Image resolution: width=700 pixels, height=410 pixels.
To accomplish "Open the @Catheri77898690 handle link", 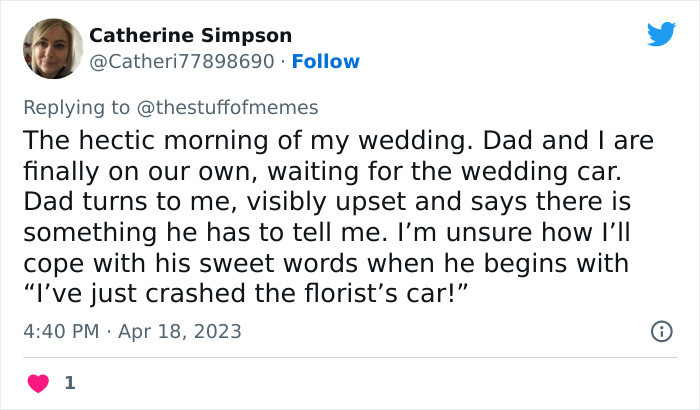I will click(x=181, y=61).
